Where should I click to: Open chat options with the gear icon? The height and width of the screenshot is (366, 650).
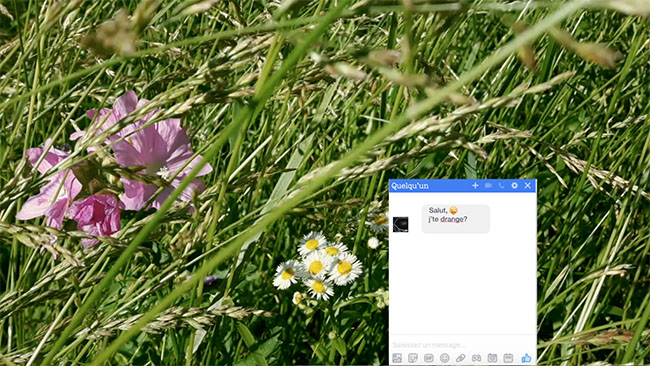click(514, 186)
